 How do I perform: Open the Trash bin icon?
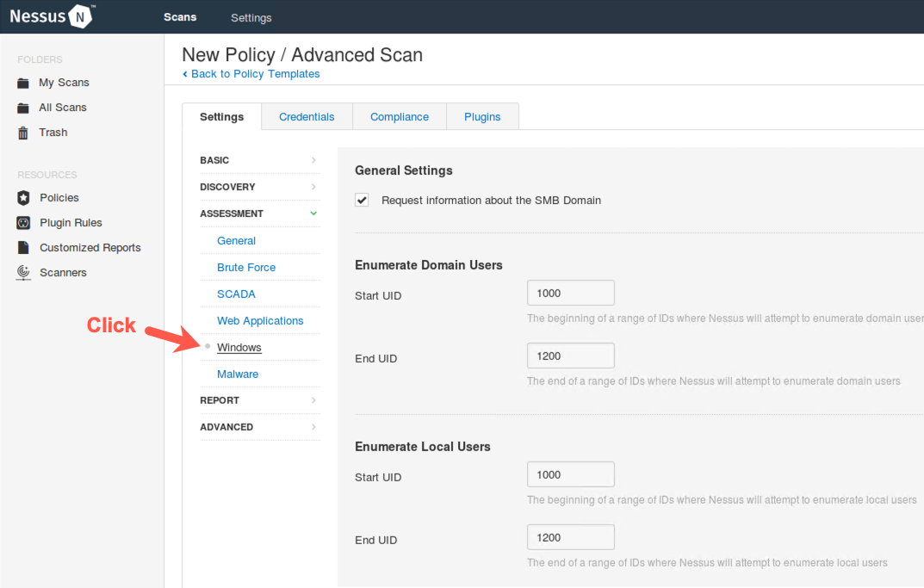(x=23, y=133)
